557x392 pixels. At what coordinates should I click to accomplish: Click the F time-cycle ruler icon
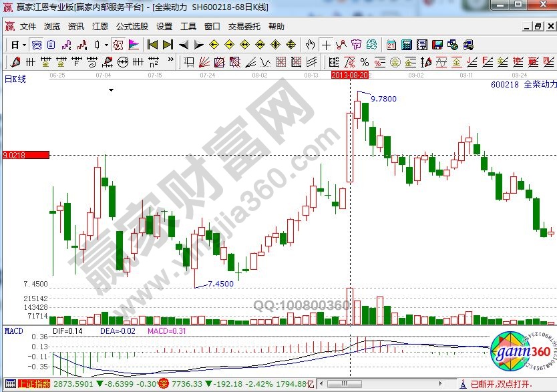[77, 62]
